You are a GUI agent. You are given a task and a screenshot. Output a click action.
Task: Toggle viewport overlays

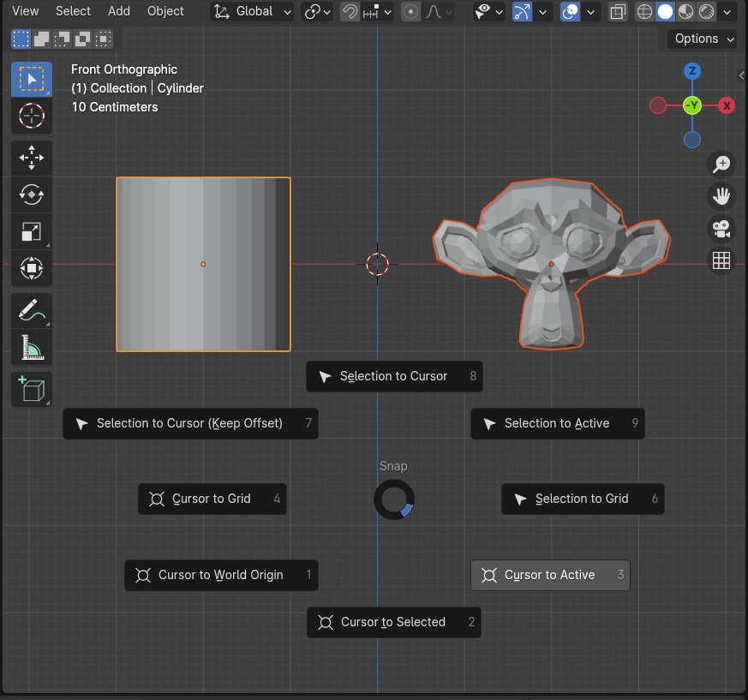pyautogui.click(x=570, y=11)
